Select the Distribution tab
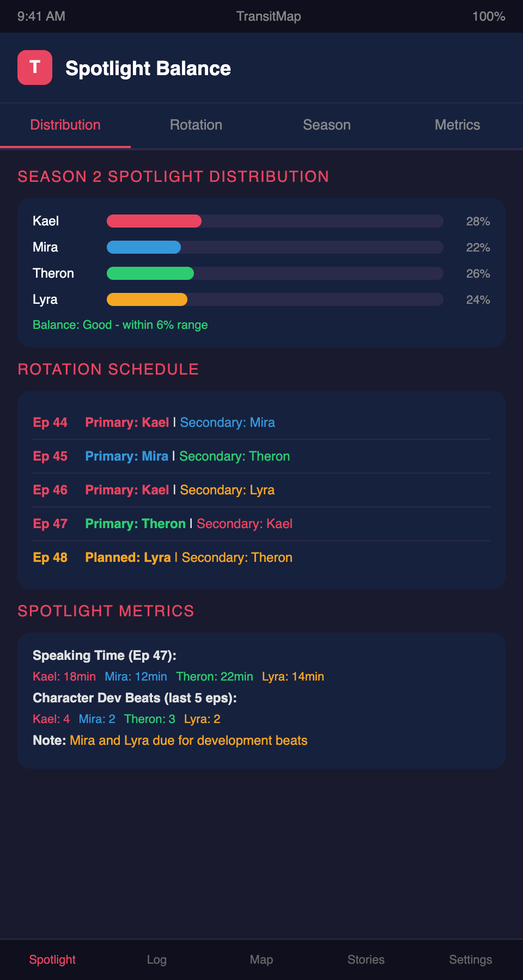Image resolution: width=523 pixels, height=980 pixels. tap(65, 125)
